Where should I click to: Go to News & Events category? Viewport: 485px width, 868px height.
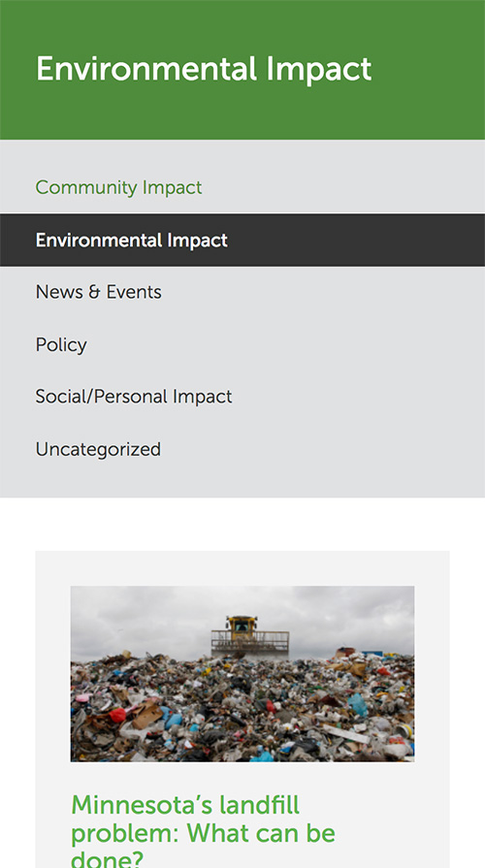[99, 292]
